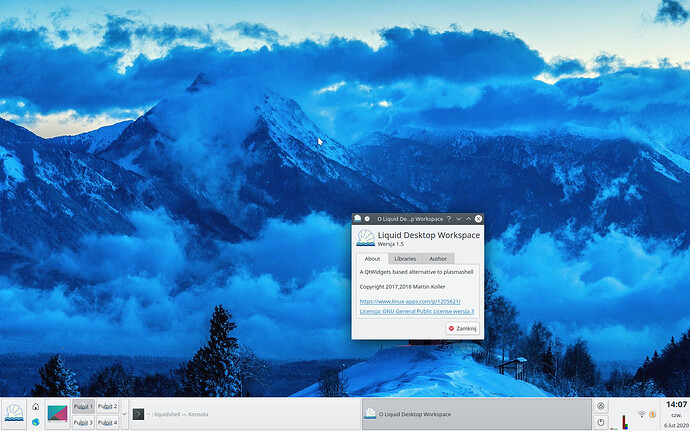
Task: Open the home folder launcher
Action: pyautogui.click(x=36, y=406)
